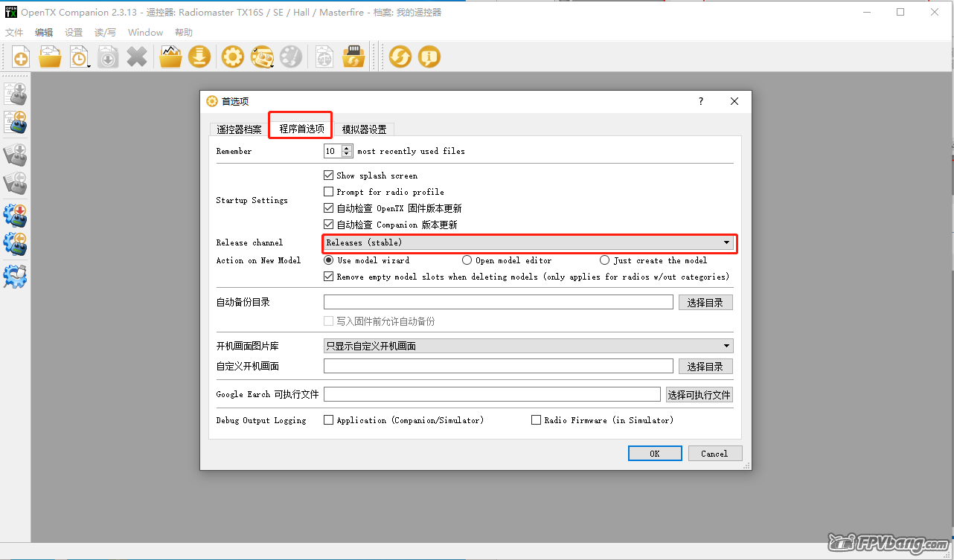Click the round download firmware icon
Screen dimensions: 954x560
tap(199, 57)
